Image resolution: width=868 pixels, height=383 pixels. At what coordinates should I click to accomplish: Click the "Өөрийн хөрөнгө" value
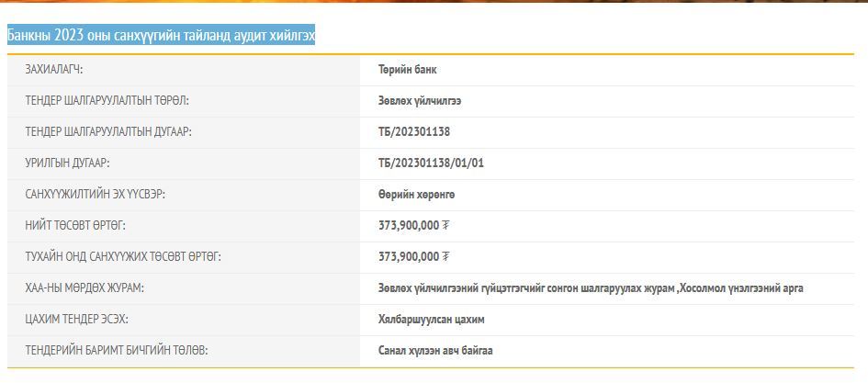coord(416,195)
